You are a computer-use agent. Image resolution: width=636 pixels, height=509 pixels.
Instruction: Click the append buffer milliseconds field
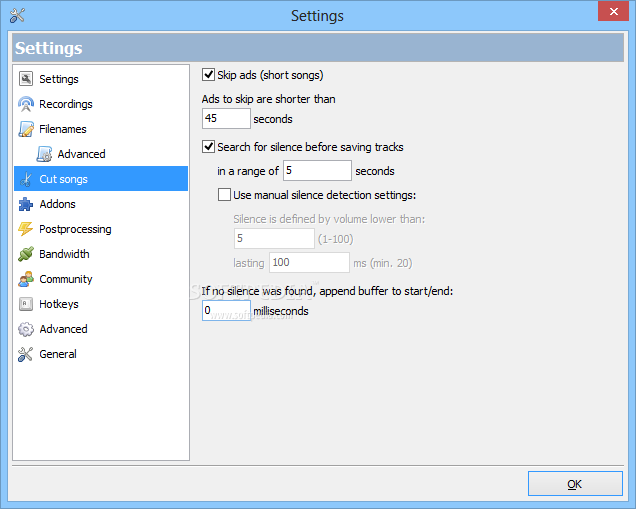[226, 311]
